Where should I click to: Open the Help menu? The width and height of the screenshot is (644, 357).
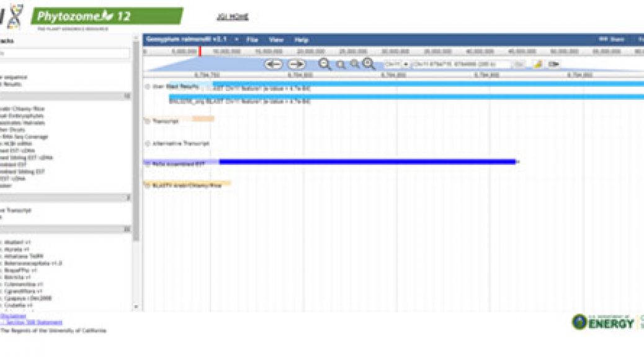pyautogui.click(x=301, y=40)
